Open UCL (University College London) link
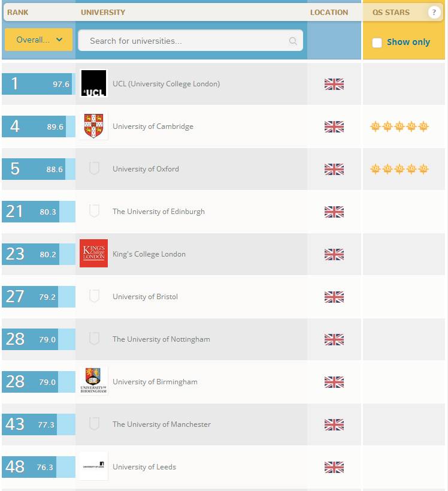The image size is (448, 491). point(166,83)
